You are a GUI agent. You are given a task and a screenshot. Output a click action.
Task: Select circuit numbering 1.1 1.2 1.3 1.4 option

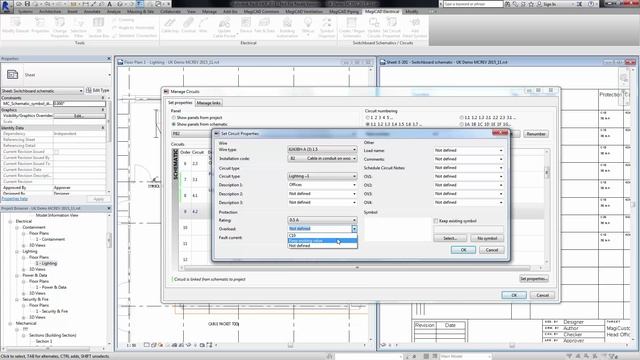coord(367,124)
